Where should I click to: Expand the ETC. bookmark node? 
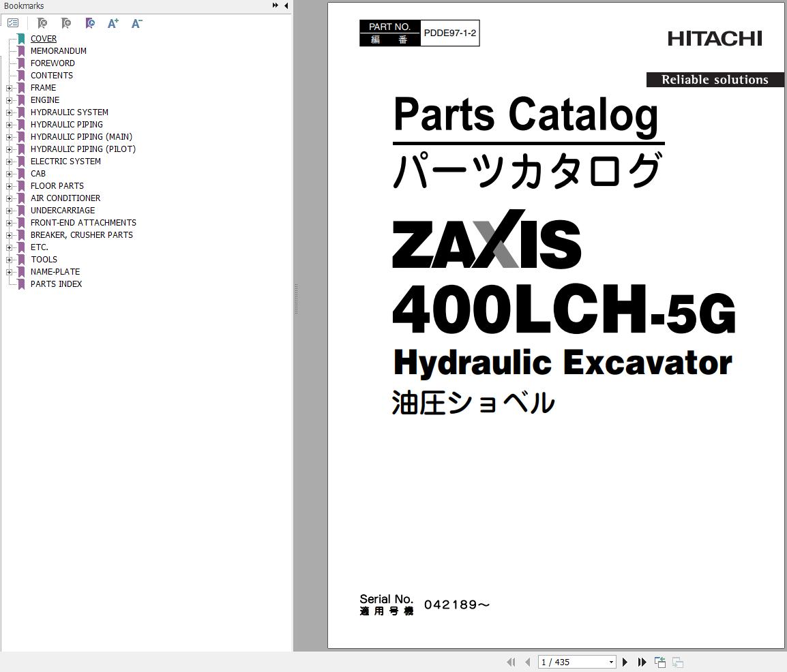click(9, 247)
